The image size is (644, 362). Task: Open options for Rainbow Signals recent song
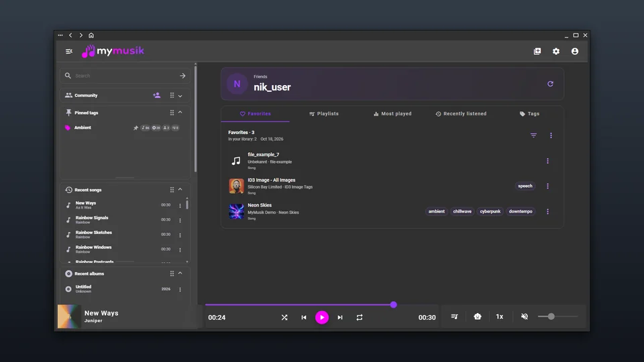[x=180, y=220]
